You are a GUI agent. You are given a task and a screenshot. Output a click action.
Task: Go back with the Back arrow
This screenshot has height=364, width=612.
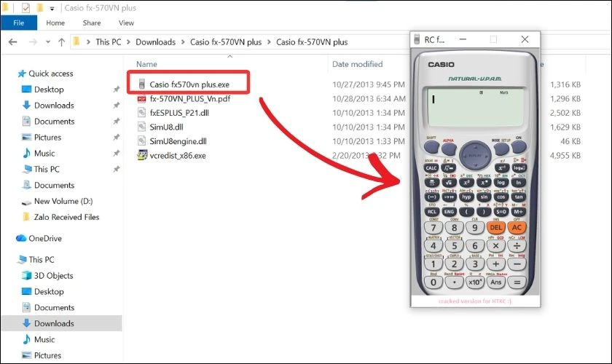[x=13, y=41]
